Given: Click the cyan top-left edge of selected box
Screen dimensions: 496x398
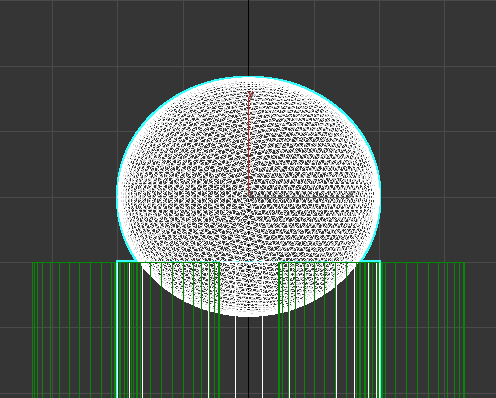Looking at the screenshot, I should [127, 261].
